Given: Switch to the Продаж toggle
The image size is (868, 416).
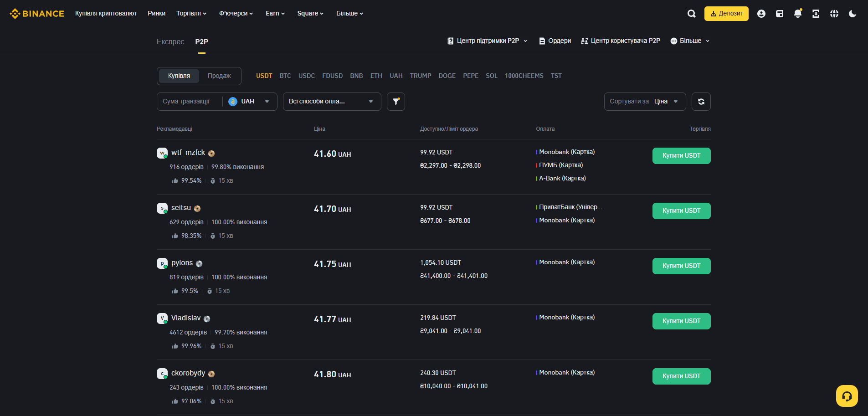Looking at the screenshot, I should point(219,76).
